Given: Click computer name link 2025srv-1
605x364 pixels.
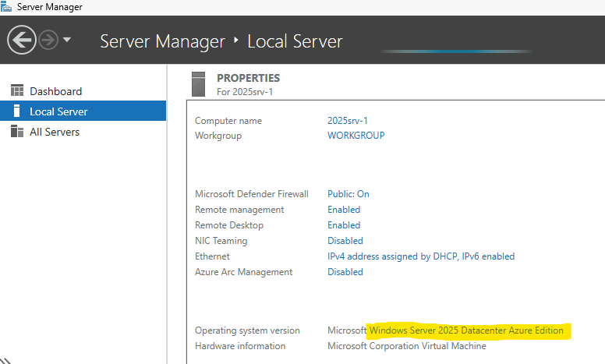Looking at the screenshot, I should pyautogui.click(x=348, y=121).
